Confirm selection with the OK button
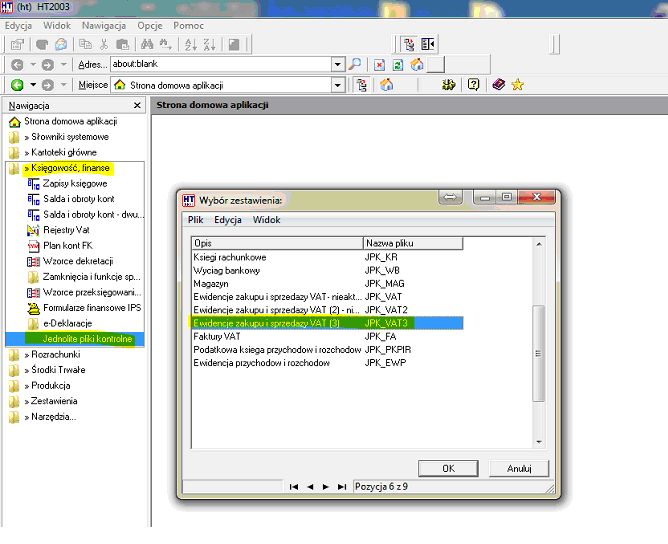This screenshot has width=668, height=544. [x=448, y=469]
